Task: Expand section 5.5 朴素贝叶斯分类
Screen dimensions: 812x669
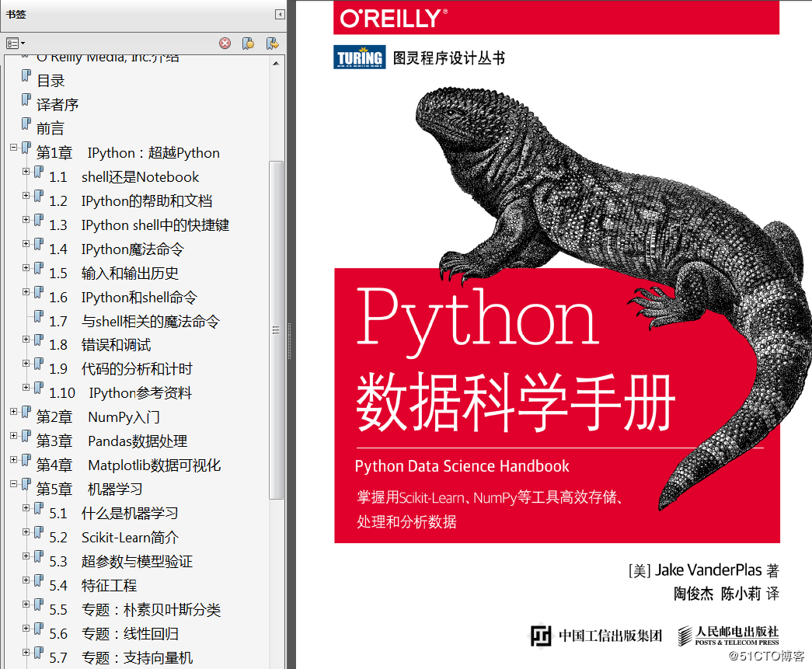Action: (x=26, y=604)
